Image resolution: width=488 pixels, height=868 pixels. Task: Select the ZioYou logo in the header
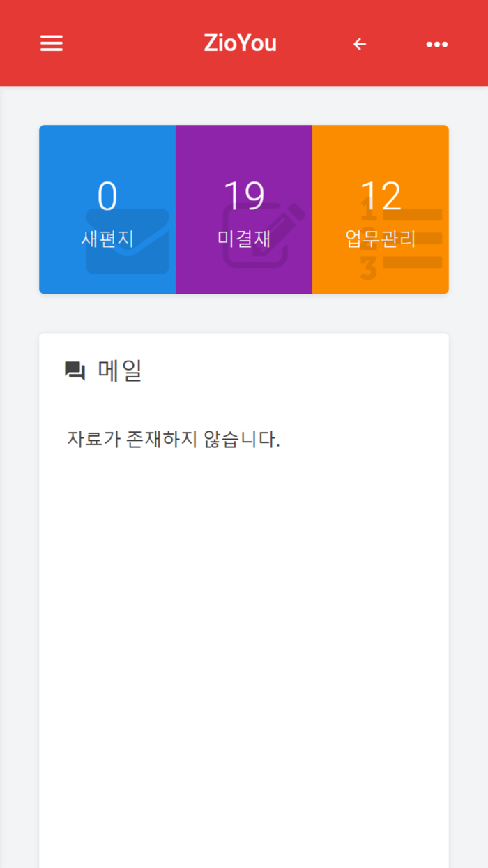click(x=241, y=43)
